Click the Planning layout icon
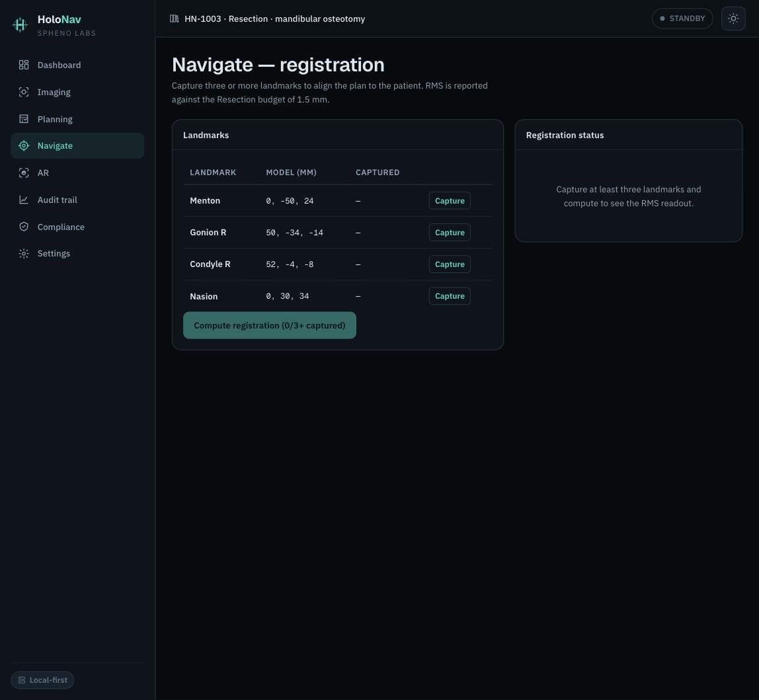Image resolution: width=759 pixels, height=700 pixels. point(24,119)
